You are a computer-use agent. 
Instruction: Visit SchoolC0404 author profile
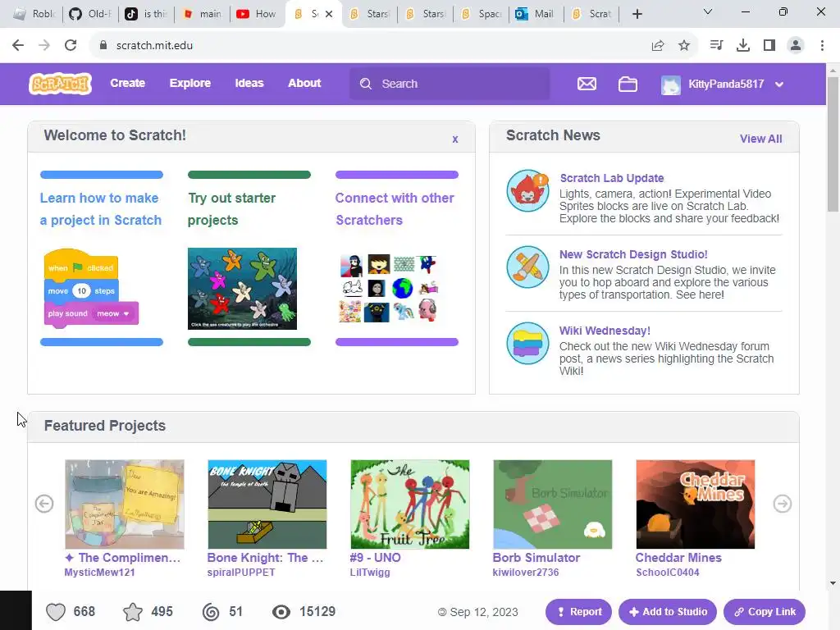pyautogui.click(x=668, y=572)
